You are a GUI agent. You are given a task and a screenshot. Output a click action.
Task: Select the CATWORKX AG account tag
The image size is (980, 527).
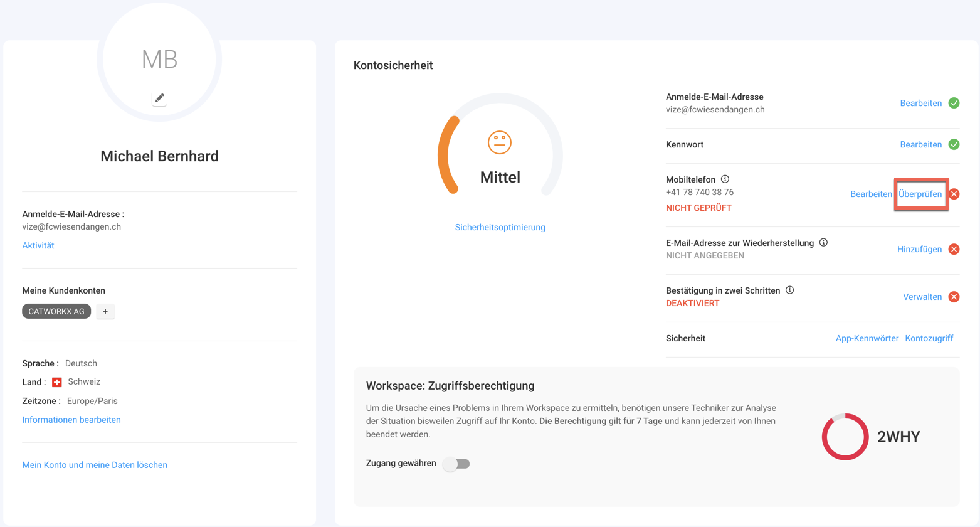pyautogui.click(x=56, y=312)
